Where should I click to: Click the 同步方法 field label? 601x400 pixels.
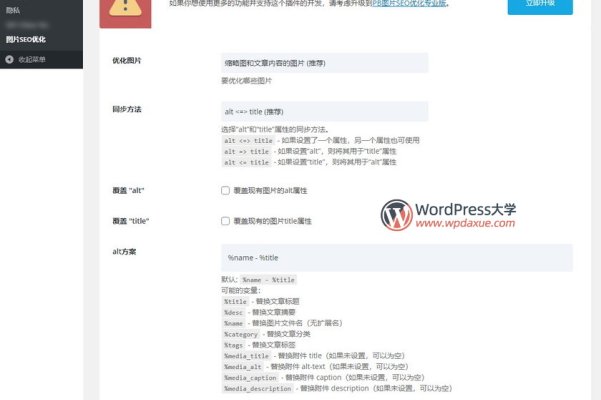127,109
